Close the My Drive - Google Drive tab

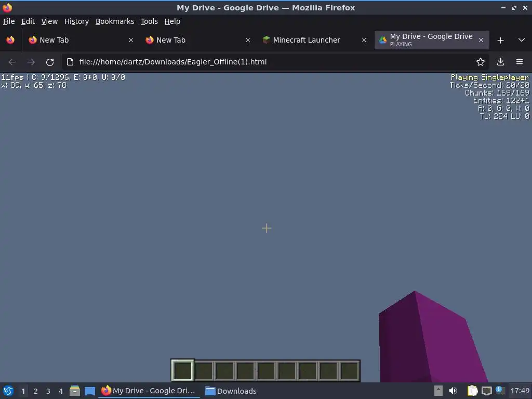click(x=481, y=40)
